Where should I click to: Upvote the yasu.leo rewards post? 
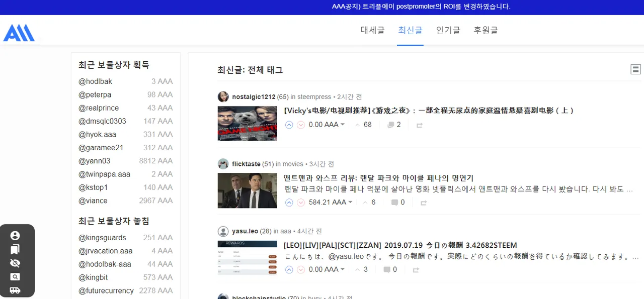pos(289,270)
